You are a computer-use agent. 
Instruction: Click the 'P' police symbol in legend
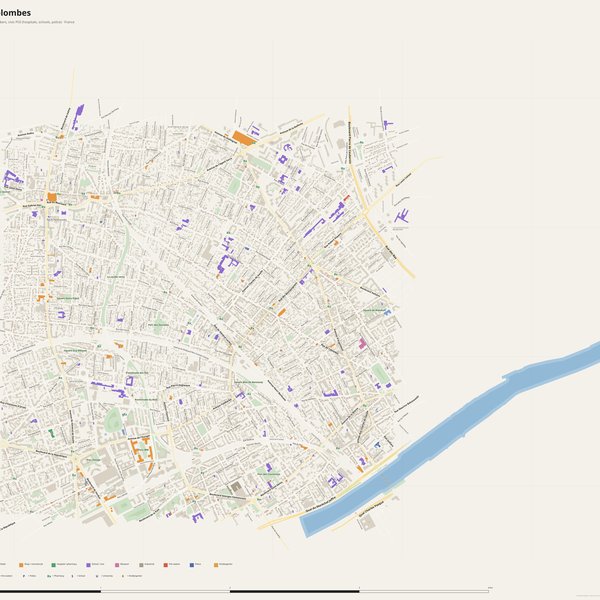(x=24, y=576)
